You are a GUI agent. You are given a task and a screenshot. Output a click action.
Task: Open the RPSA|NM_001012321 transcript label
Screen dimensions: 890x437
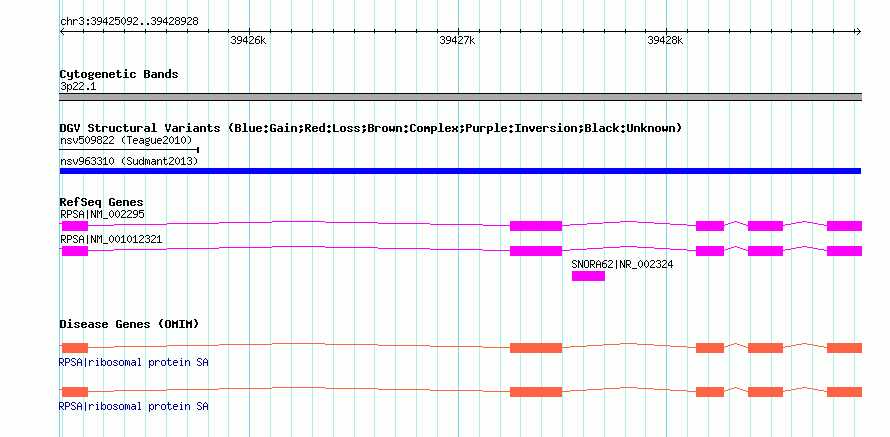click(x=111, y=239)
